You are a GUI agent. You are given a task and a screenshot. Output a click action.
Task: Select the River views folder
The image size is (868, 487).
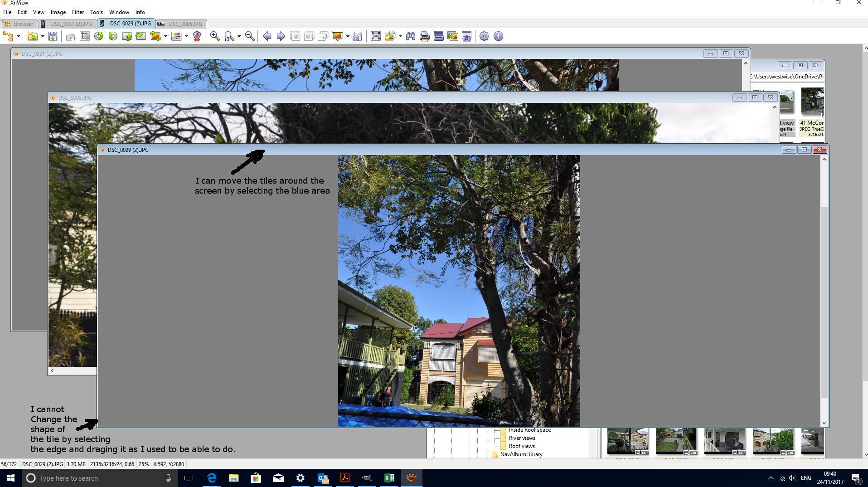[522, 438]
